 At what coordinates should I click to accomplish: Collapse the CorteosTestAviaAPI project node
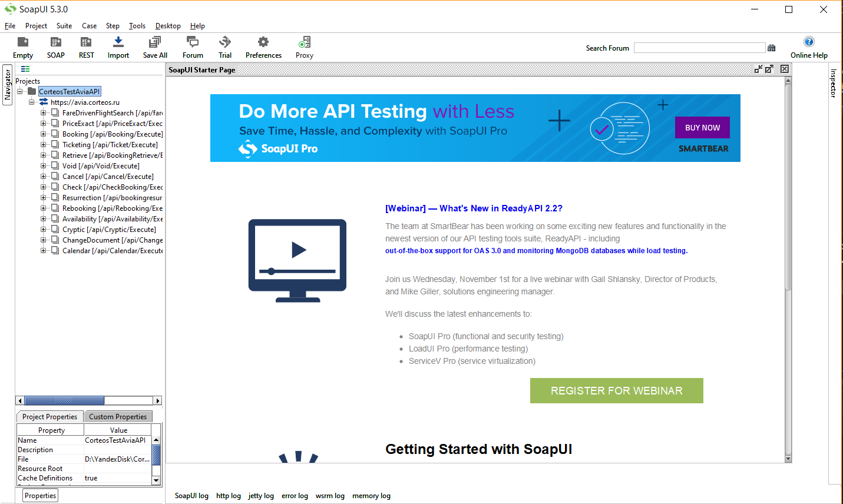[20, 92]
